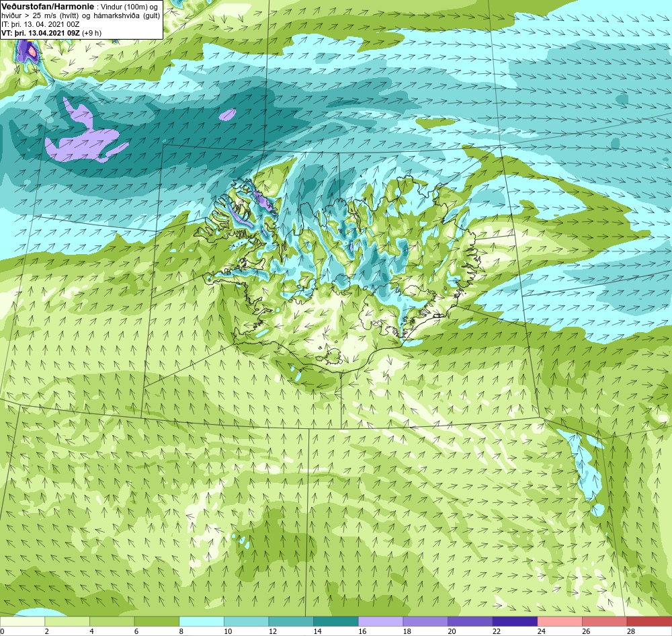Click the legend scale label 16
Image resolution: width=672 pixels, height=636 pixels.
[x=362, y=631]
